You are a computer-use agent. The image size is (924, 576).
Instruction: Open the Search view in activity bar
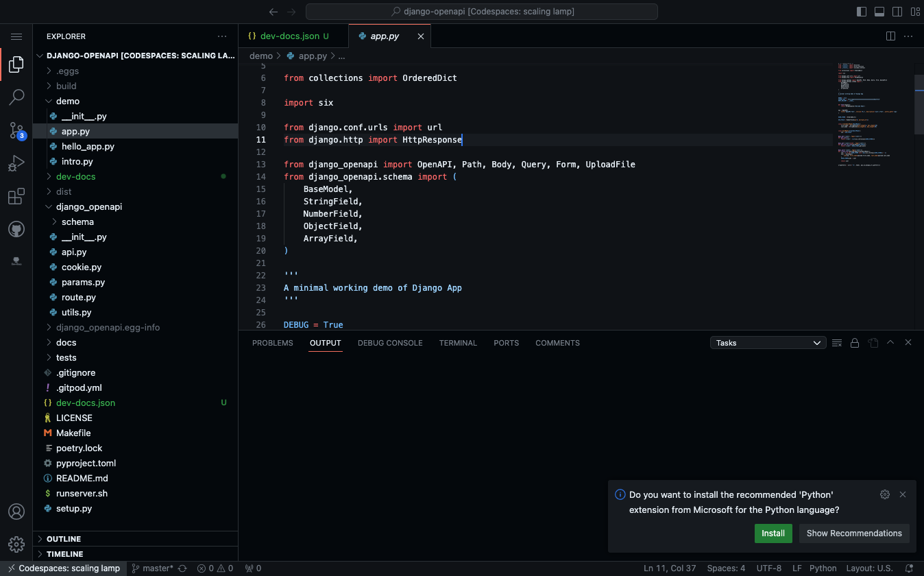[x=16, y=97]
